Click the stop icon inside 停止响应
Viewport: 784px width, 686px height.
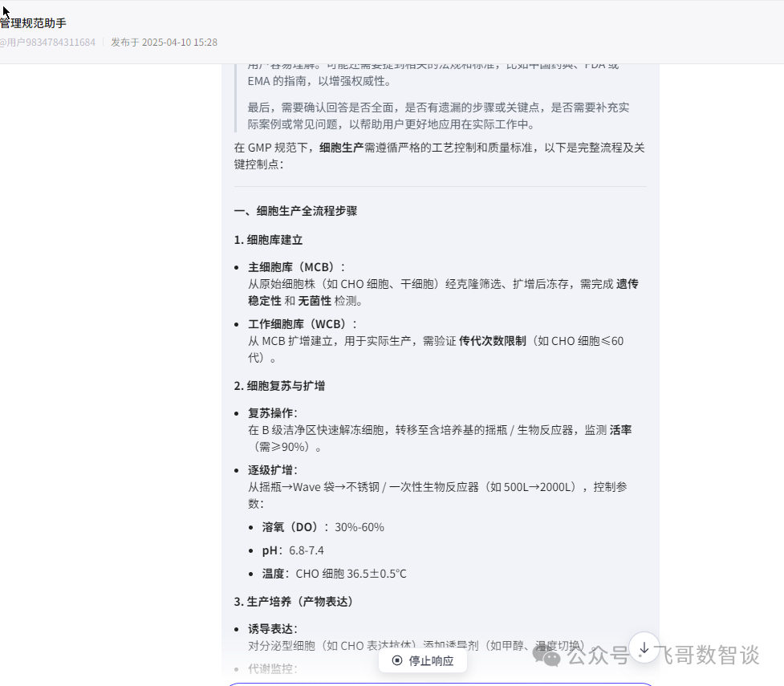pos(397,660)
